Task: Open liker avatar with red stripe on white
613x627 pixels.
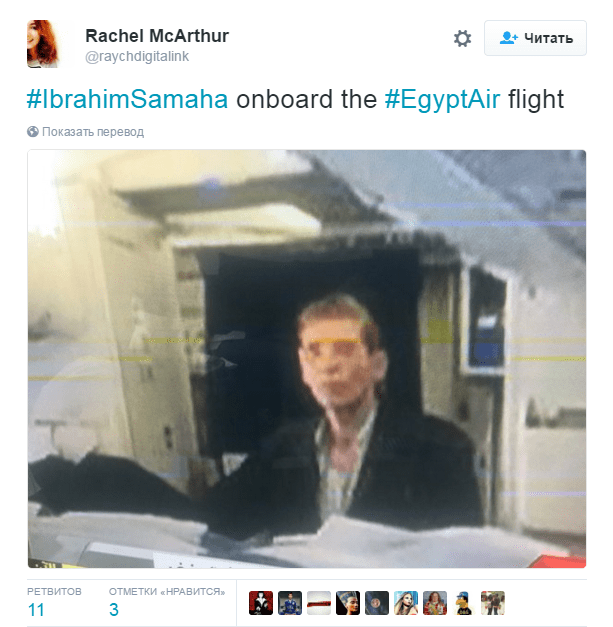Action: tap(319, 603)
